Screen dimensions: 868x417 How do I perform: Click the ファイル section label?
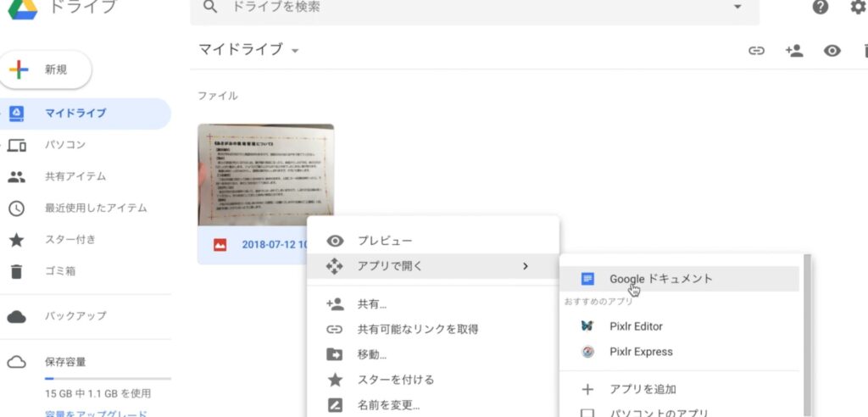(218, 96)
